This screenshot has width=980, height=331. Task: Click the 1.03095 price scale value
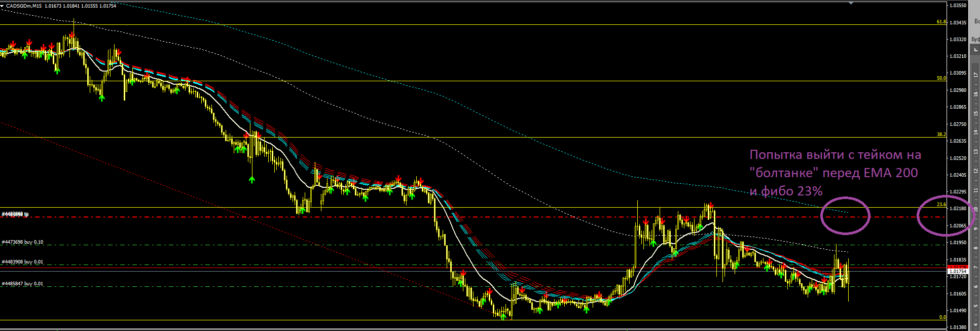(958, 73)
